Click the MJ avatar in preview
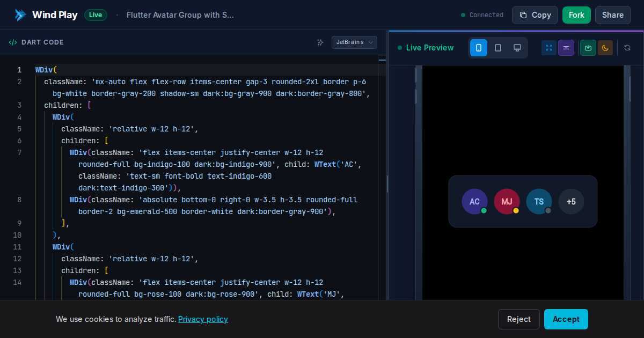Image resolution: width=644 pixels, height=338 pixels. tap(507, 202)
